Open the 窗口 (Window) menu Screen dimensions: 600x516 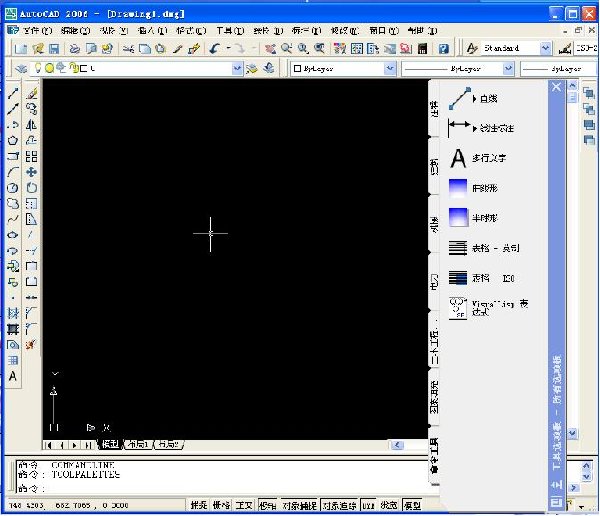coord(384,30)
